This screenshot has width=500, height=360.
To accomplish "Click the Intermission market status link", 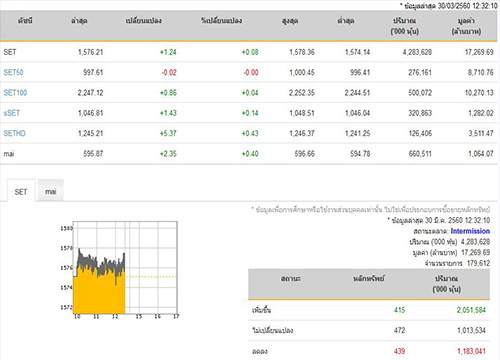I will point(470,231).
